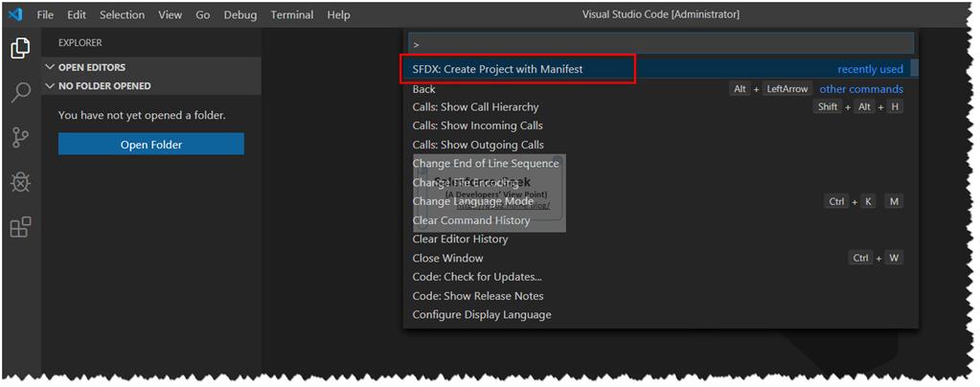
Task: Click the Open Folder button
Action: pyautogui.click(x=151, y=145)
